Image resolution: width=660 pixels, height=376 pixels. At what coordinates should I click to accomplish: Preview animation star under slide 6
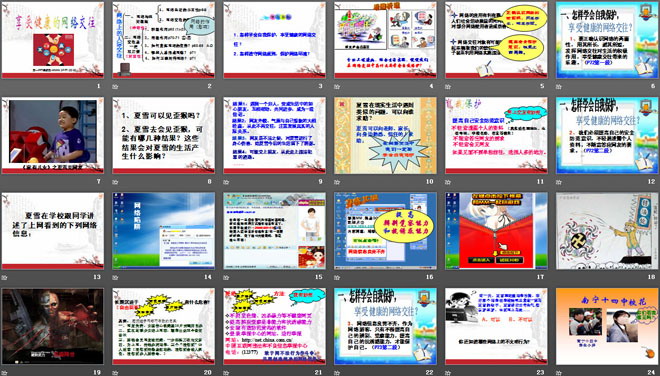pyautogui.click(x=559, y=87)
